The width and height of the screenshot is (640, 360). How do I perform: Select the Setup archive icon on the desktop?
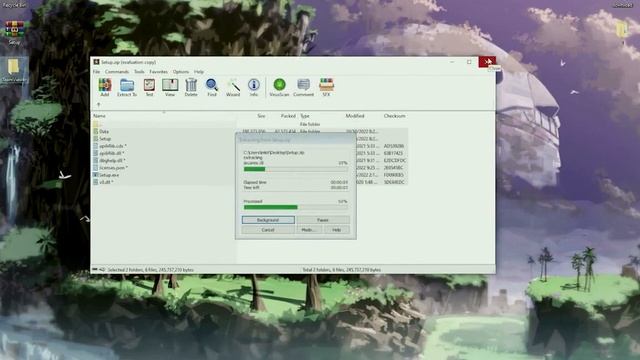click(x=14, y=32)
